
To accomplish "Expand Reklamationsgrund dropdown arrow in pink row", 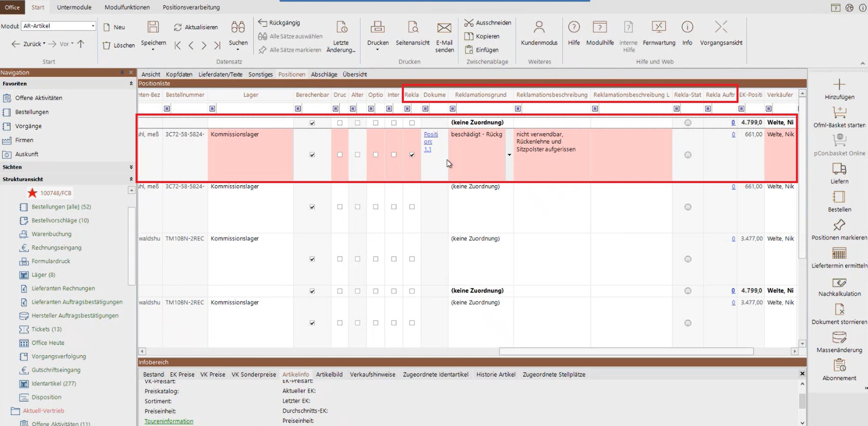I will (509, 155).
